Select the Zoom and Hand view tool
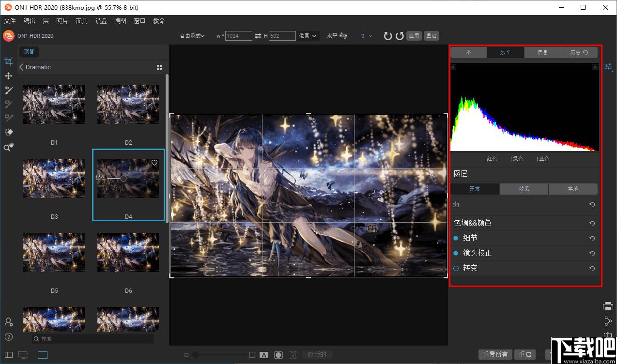The image size is (617, 364). 8,147
